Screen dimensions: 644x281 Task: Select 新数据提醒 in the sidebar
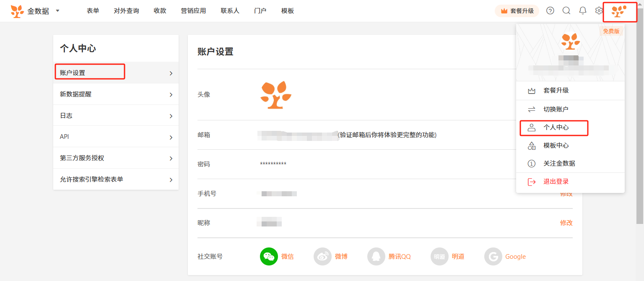coord(116,94)
